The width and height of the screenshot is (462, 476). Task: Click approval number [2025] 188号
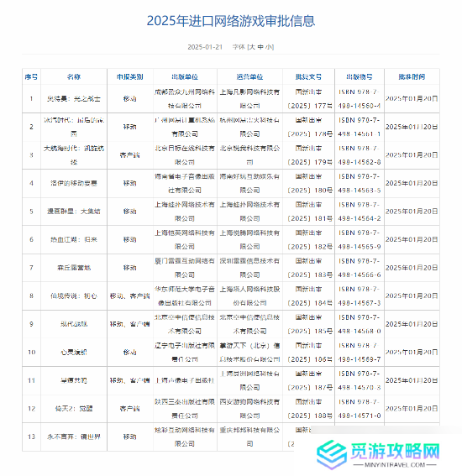[x=310, y=416]
